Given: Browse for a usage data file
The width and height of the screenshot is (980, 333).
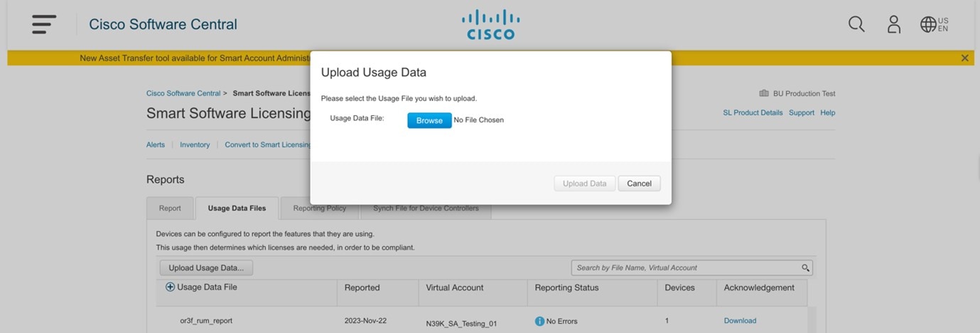Looking at the screenshot, I should 429,120.
